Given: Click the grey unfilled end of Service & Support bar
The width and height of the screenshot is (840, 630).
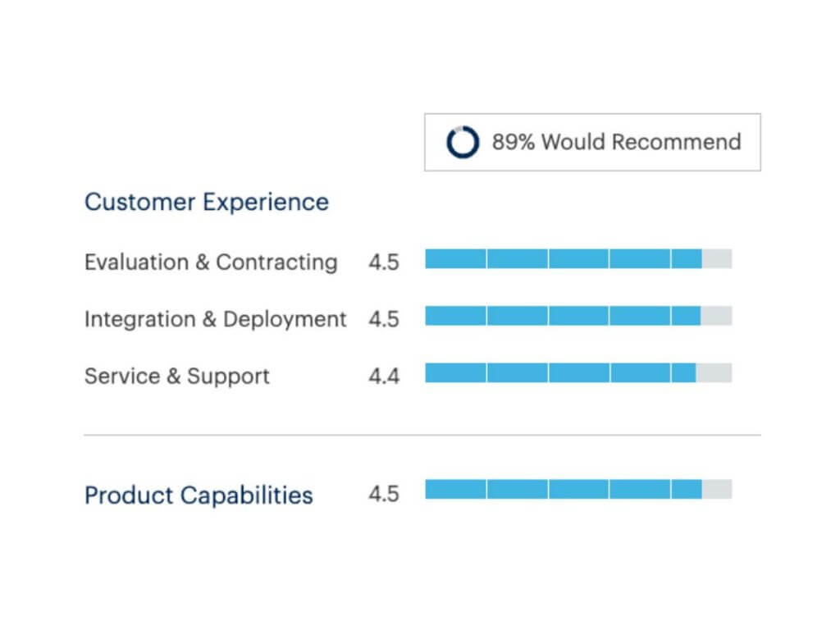Looking at the screenshot, I should click(x=714, y=373).
